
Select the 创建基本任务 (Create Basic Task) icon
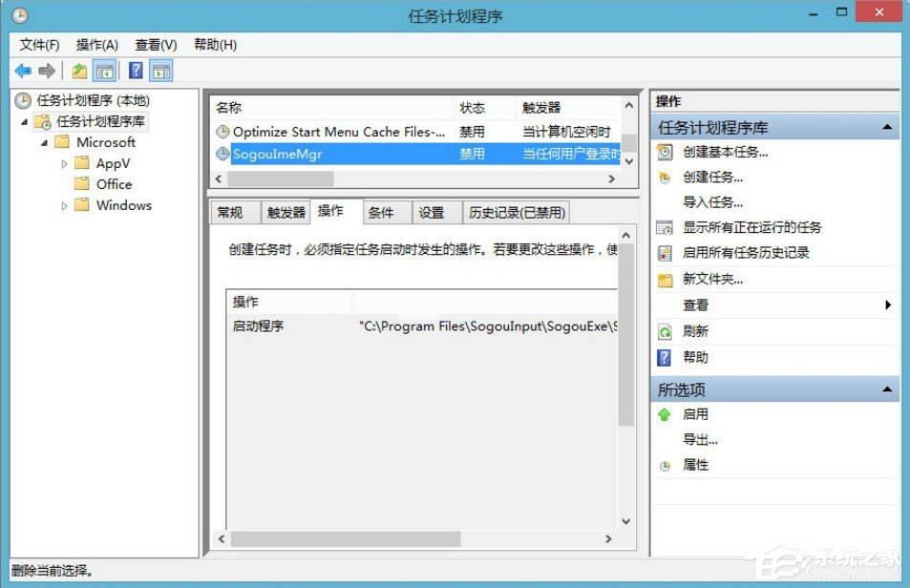click(663, 153)
